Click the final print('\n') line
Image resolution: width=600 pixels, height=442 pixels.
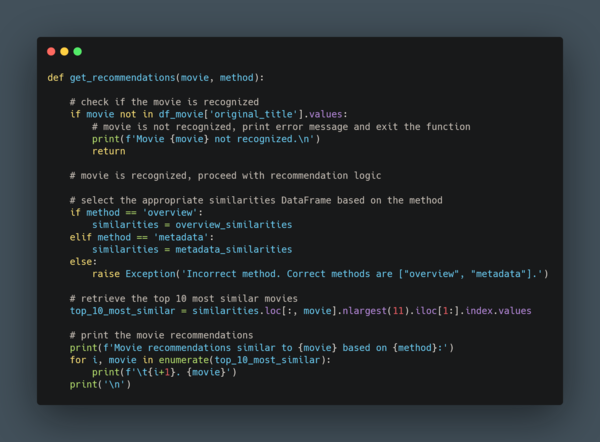100,383
